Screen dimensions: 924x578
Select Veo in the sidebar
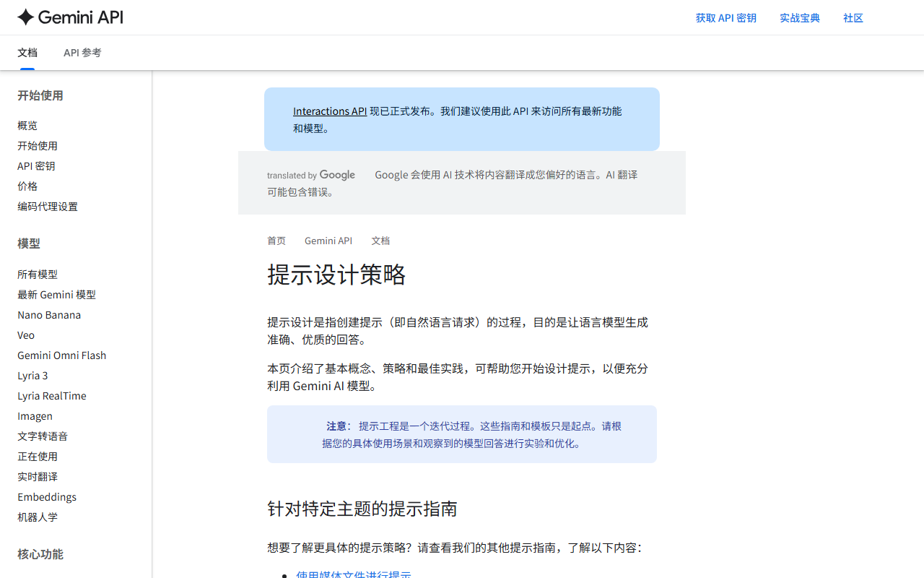(x=26, y=335)
